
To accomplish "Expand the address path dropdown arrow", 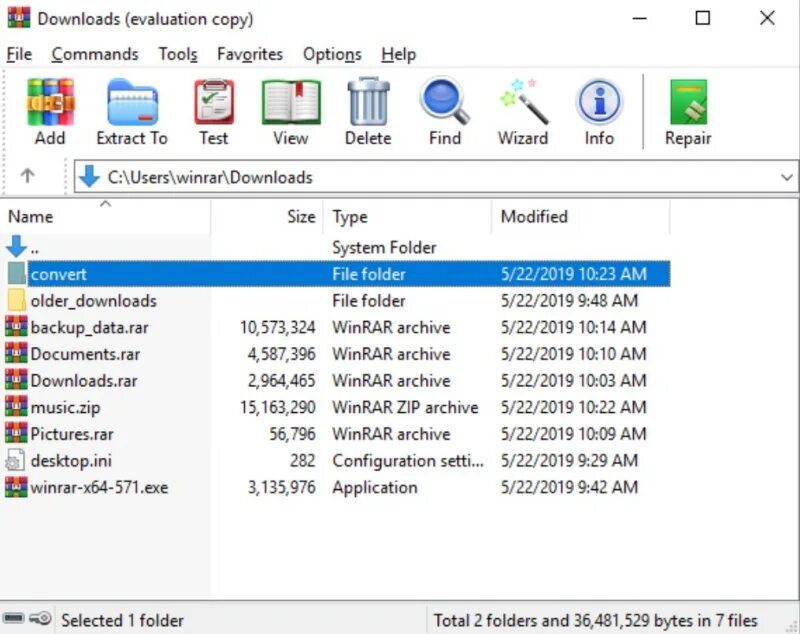I will pos(786,177).
